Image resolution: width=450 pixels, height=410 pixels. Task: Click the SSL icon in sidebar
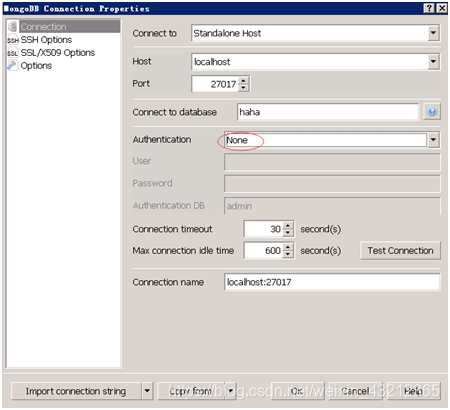coord(13,53)
